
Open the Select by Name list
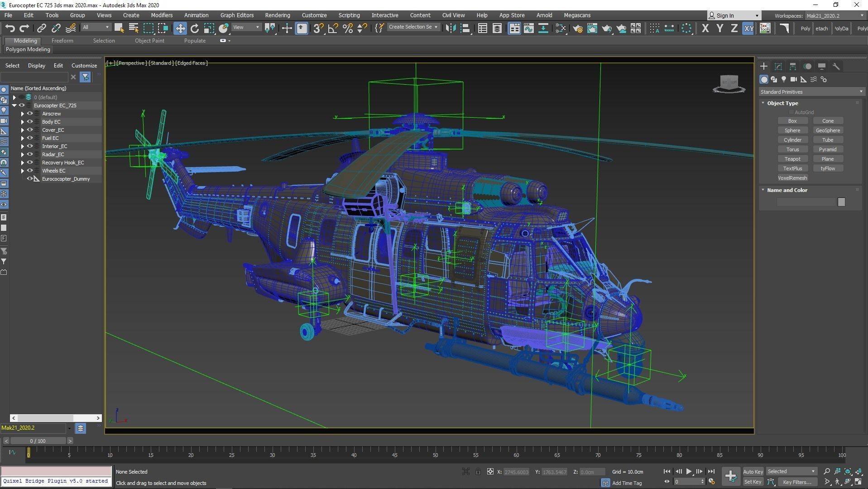pyautogui.click(x=134, y=29)
